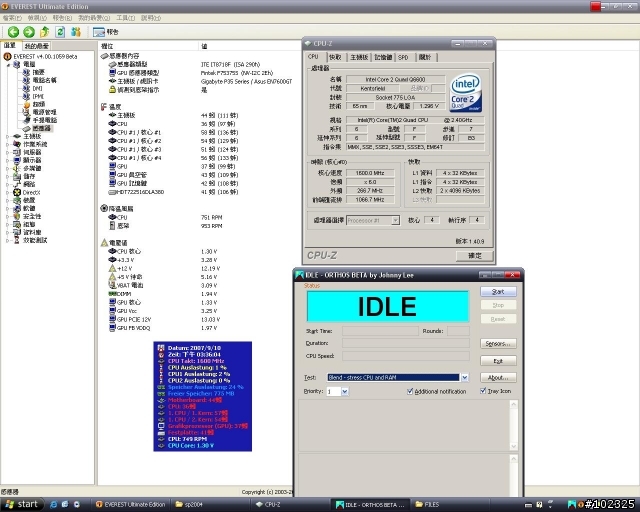
Task: Open the 摘要 summary item under 電腦
Action: 34,72
